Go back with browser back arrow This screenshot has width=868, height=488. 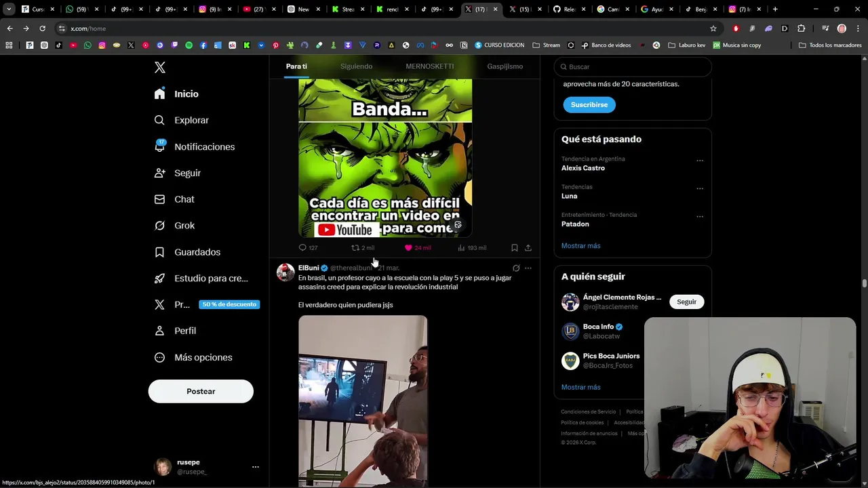point(9,28)
